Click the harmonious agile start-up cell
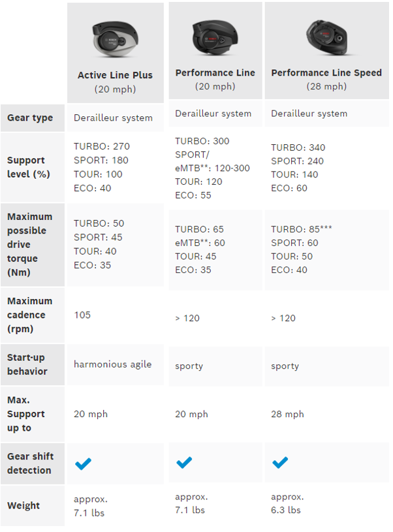 tap(112, 364)
